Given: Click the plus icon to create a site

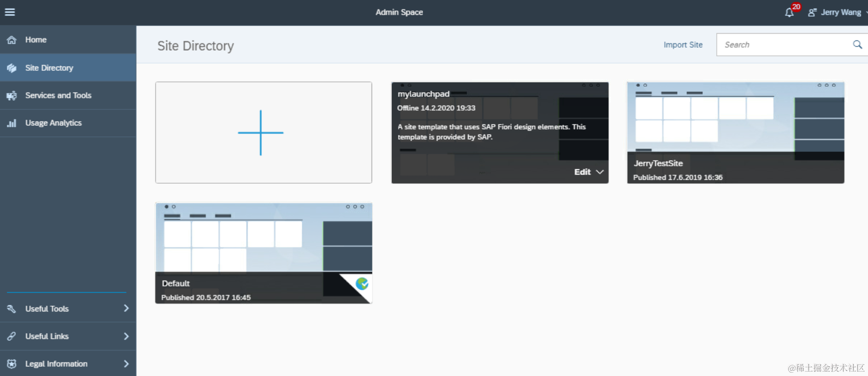Looking at the screenshot, I should click(261, 133).
